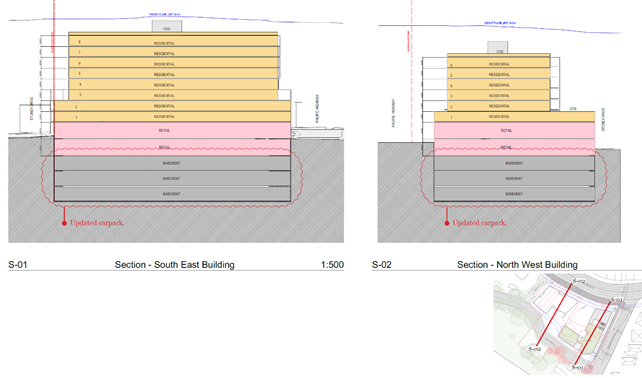Click the 'Section - North West Building' title
Viewport: 642px width, 378px height.
click(517, 265)
